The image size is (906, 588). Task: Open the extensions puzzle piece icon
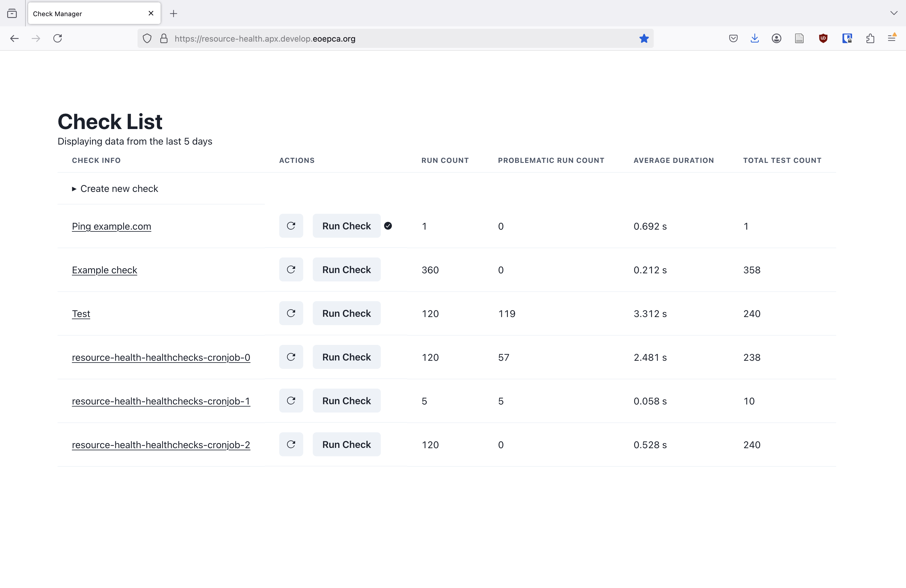[870, 38]
